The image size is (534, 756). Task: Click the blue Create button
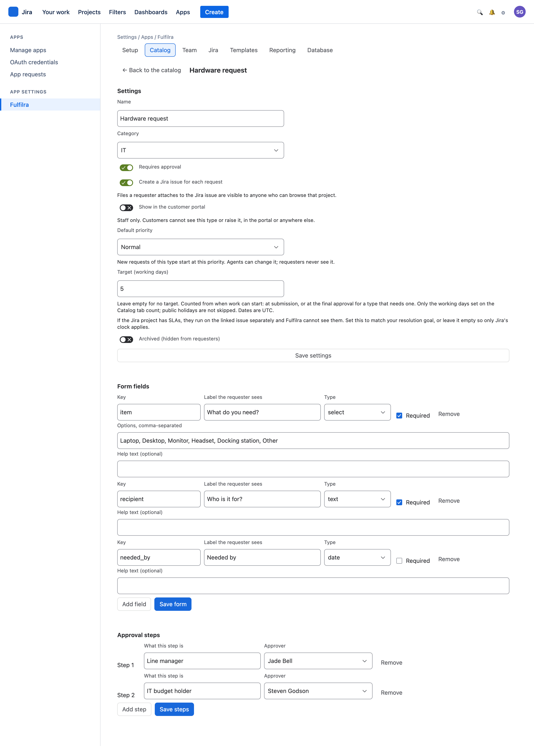tap(214, 12)
